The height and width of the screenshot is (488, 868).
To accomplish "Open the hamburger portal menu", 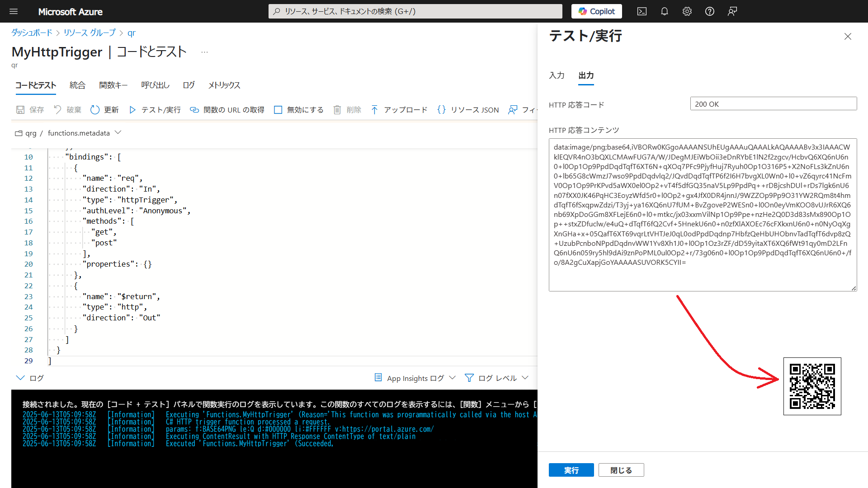I will (x=14, y=11).
